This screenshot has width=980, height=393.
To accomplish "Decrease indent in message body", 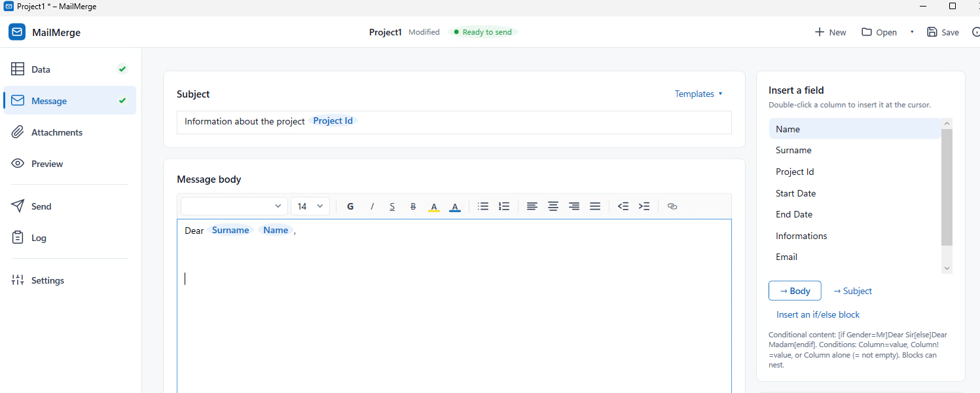I will [x=623, y=206].
